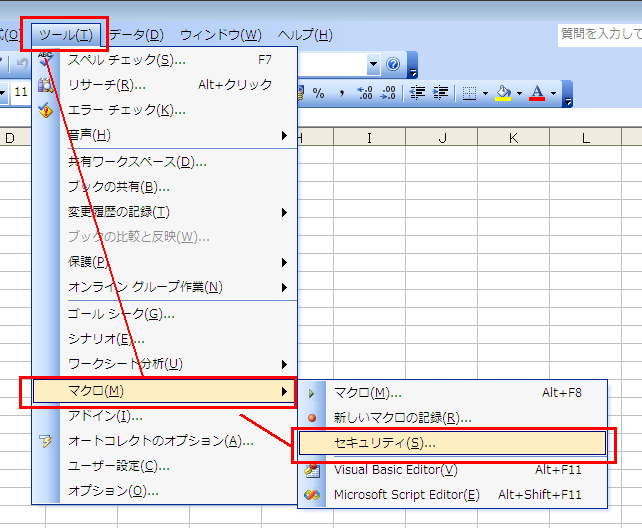
Task: Choose 新しいマクロの記録(R)... menu entry
Action: click(x=402, y=418)
